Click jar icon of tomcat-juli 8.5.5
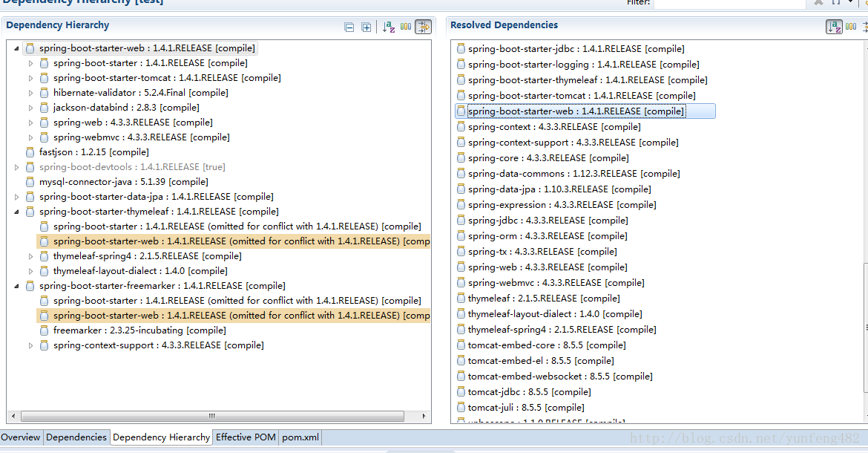Screen dimensions: 868x453 [461, 407]
